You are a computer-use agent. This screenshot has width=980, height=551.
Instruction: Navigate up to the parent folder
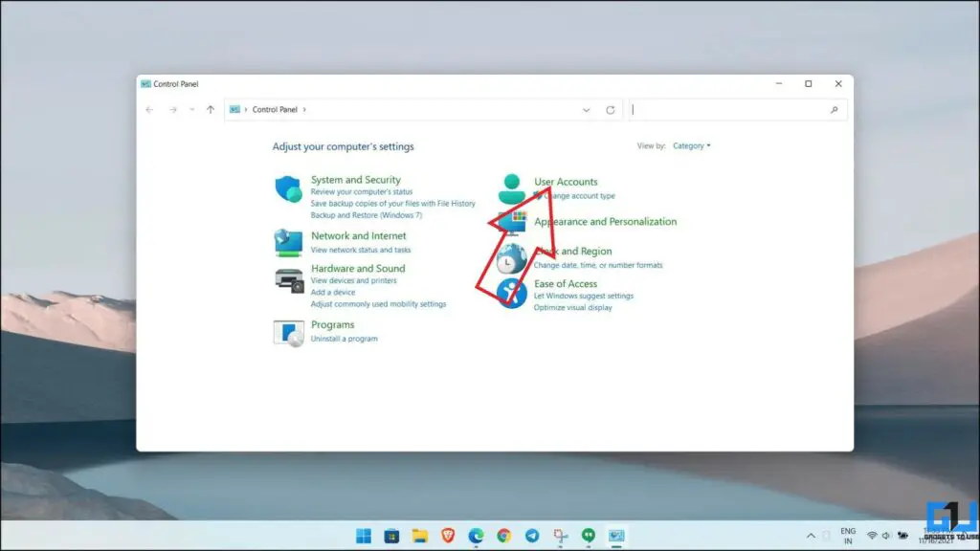point(210,109)
